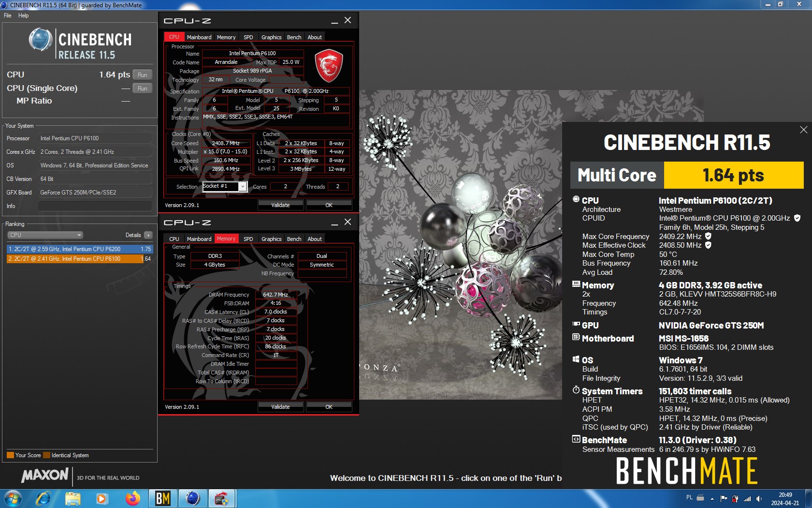
Task: Click the Cinebench globe logo
Action: pyautogui.click(x=41, y=40)
